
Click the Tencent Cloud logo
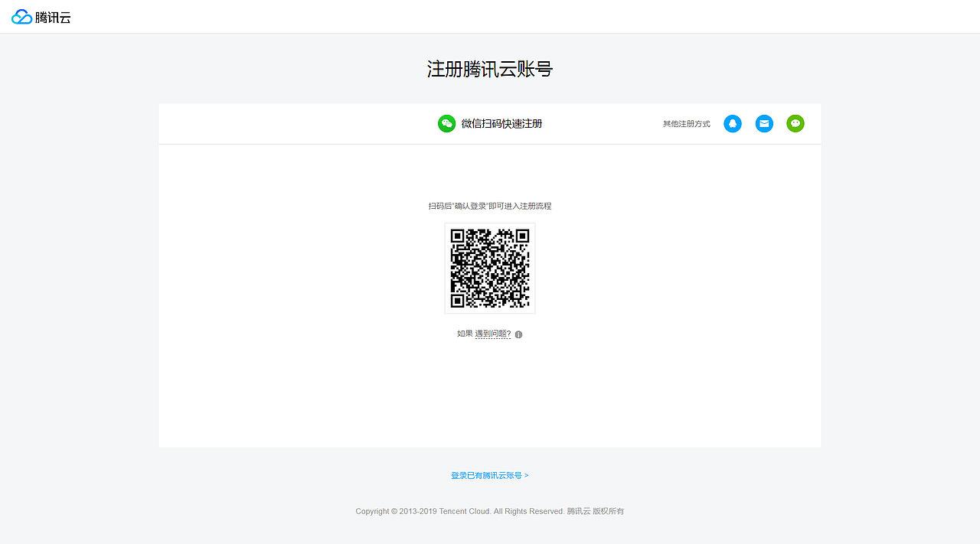tap(41, 17)
